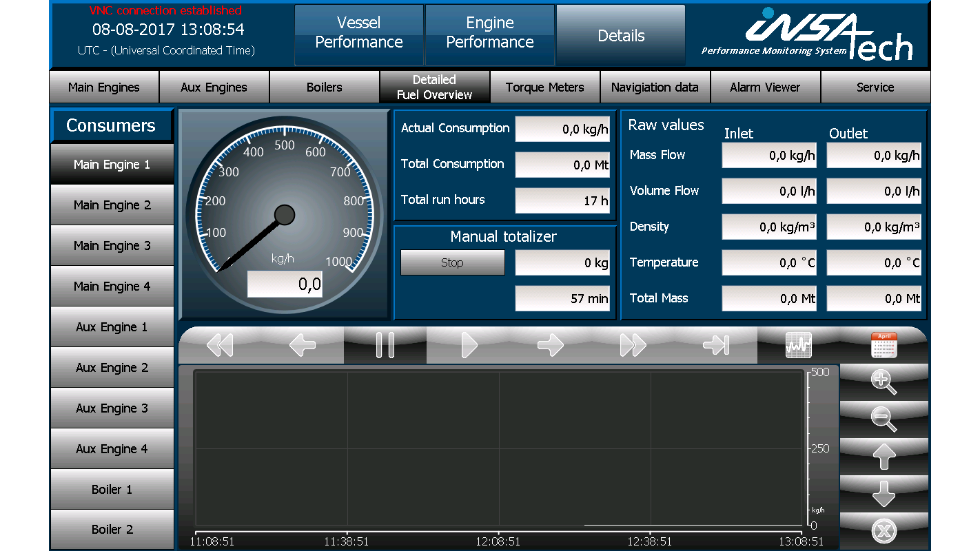Screen dimensions: 980x551
Task: Open the calendar date picker showing April
Action: (x=883, y=344)
